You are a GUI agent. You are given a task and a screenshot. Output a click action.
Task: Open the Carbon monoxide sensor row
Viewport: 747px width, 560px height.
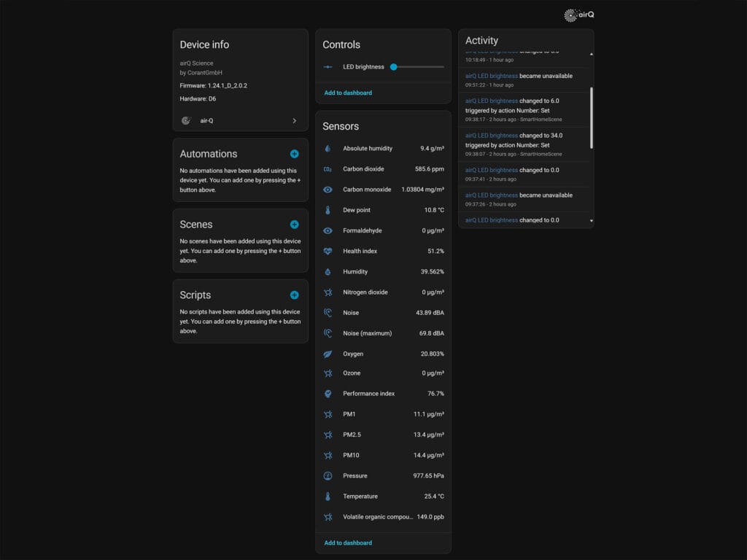tap(383, 190)
